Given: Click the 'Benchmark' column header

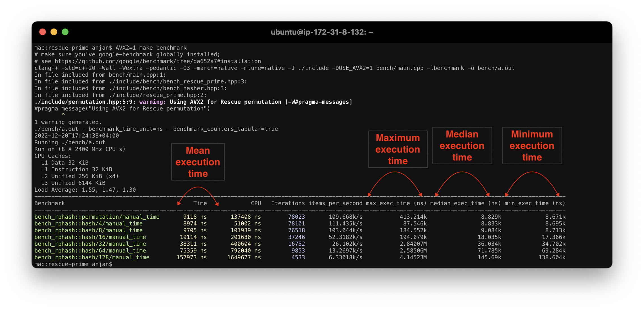Looking at the screenshot, I should (50, 203).
